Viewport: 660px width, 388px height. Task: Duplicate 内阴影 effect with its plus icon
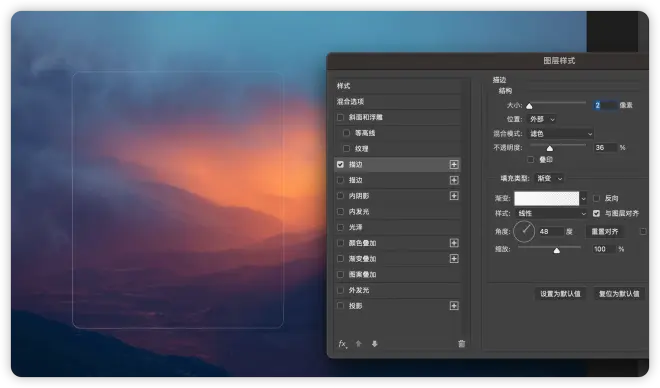click(454, 196)
